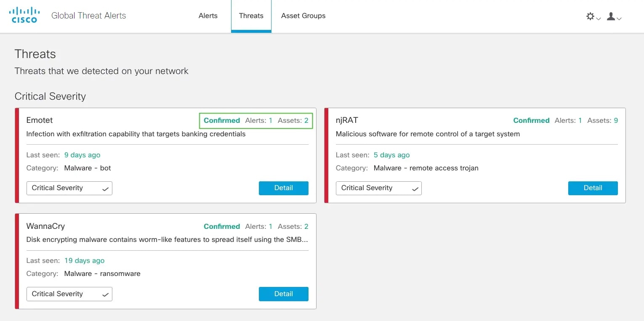
Task: Expand Emotet Critical Severity dropdown
Action: (69, 188)
